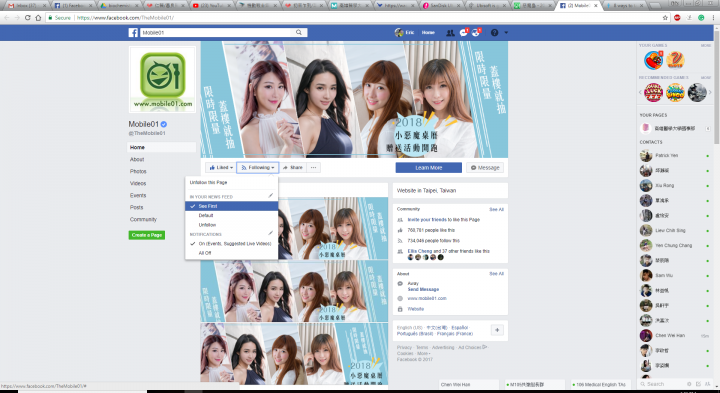The height and width of the screenshot is (393, 720).
Task: Open the Notifications globe icon
Action: (x=476, y=33)
